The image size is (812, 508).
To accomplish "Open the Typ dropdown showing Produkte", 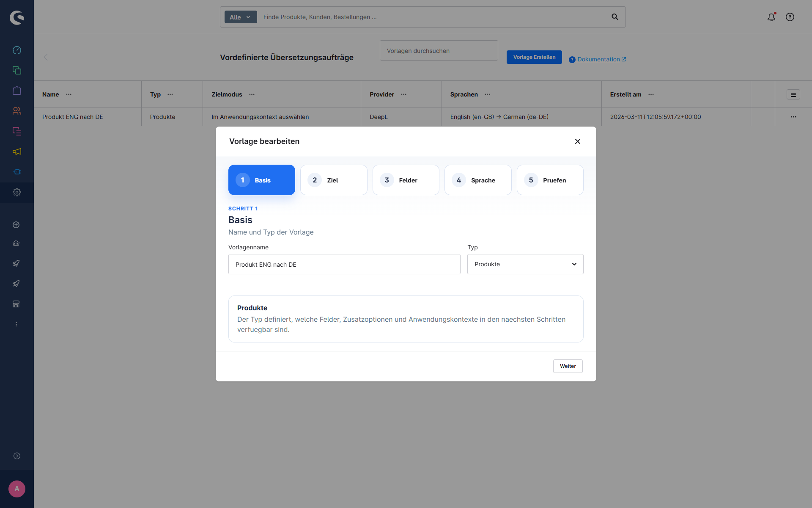I will [525, 264].
